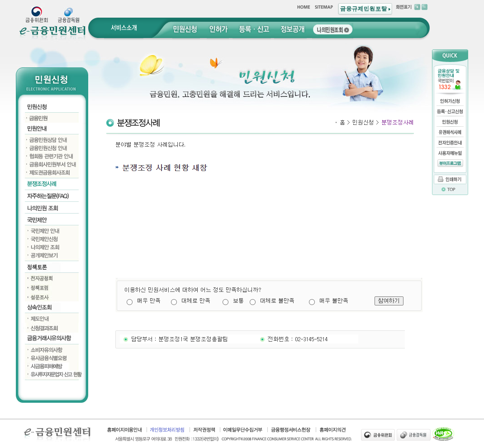Open the 정보공개 main menu
The image size is (484, 448).
pos(292,29)
